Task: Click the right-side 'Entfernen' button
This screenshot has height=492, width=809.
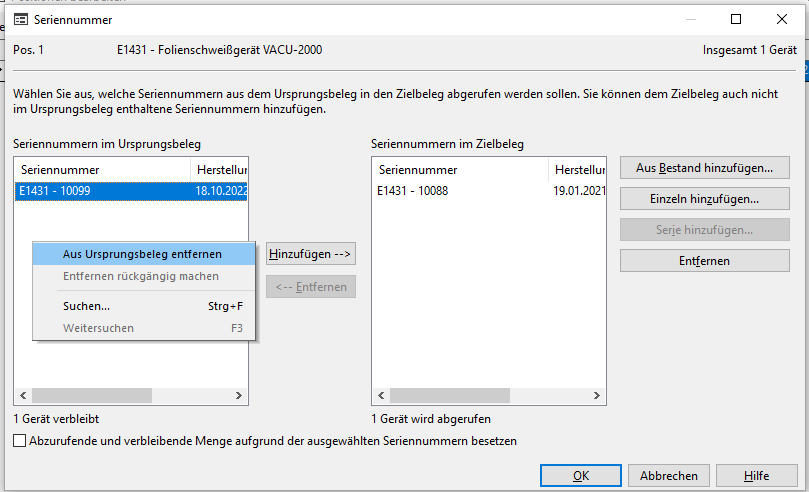Action: (704, 261)
